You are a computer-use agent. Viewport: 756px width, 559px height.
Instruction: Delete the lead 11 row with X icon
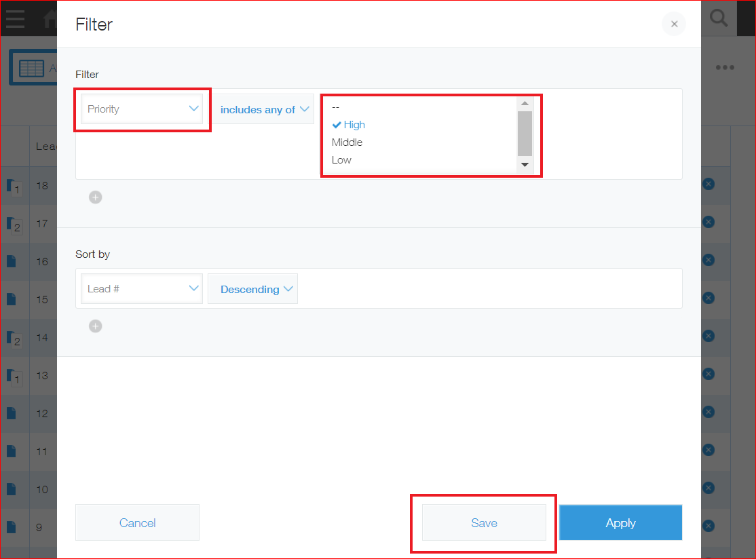click(x=708, y=450)
